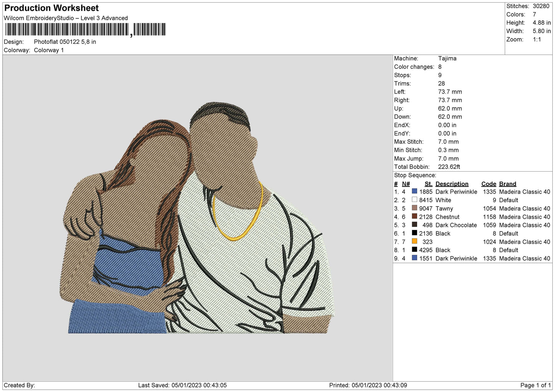Select the Min Stitch value 0.3 mm
The image size is (555, 392).
(x=448, y=150)
